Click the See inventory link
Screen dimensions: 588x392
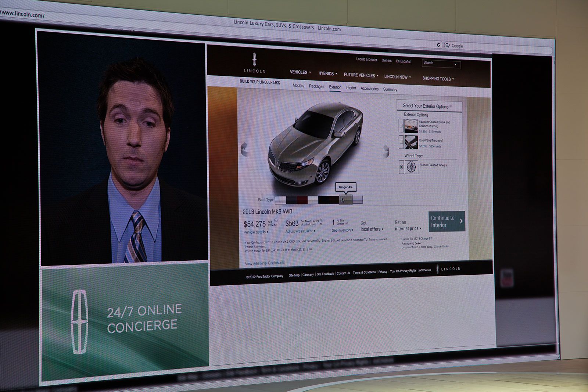[x=342, y=230]
